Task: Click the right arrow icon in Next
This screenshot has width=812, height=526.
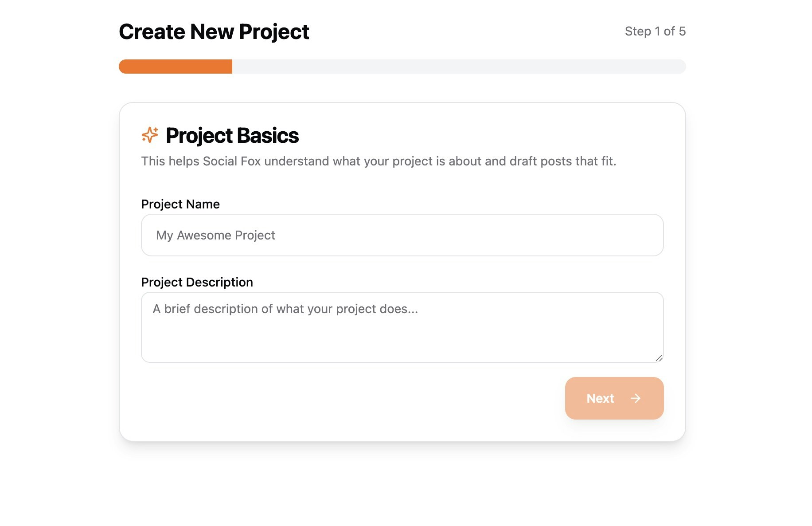Action: pos(636,398)
